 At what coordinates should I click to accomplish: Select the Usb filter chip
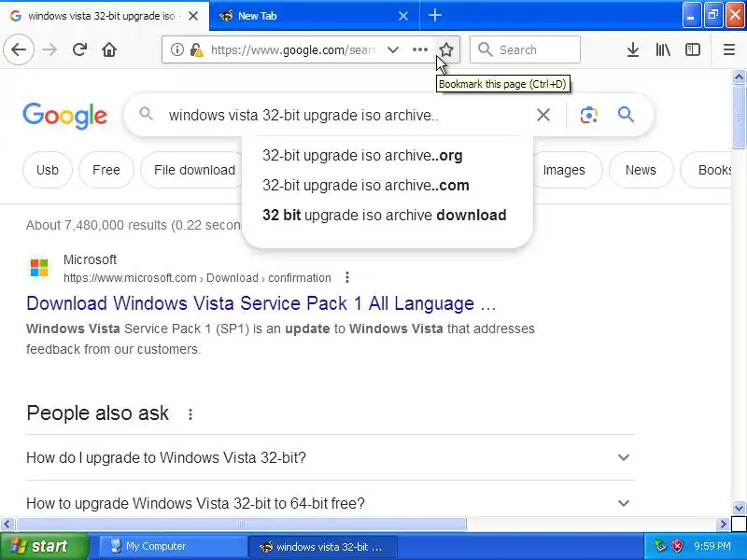point(48,170)
